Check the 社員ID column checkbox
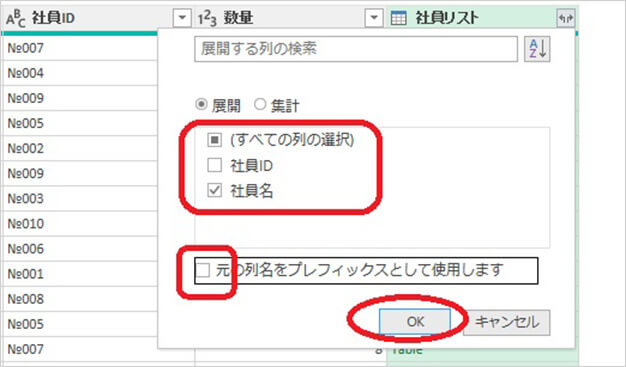626x367 pixels. point(214,165)
